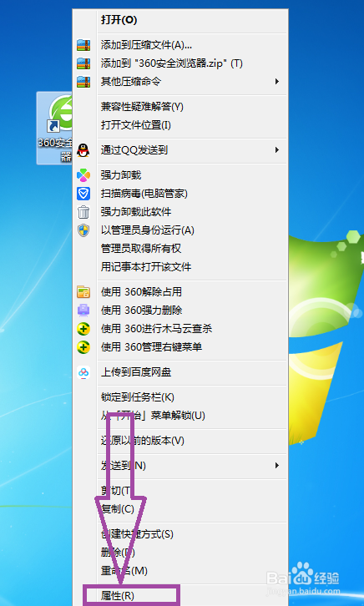Open 通过QQ发送到 menu entry
364x606 pixels.
pos(134,150)
